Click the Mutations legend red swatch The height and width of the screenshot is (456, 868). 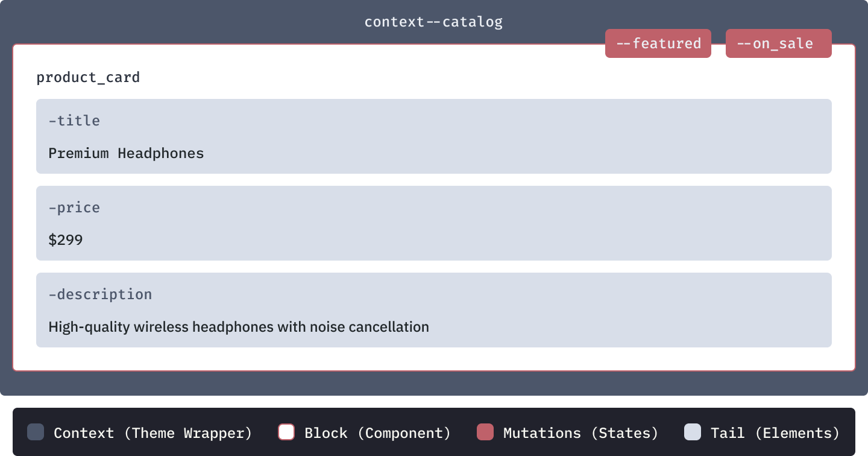tap(485, 432)
